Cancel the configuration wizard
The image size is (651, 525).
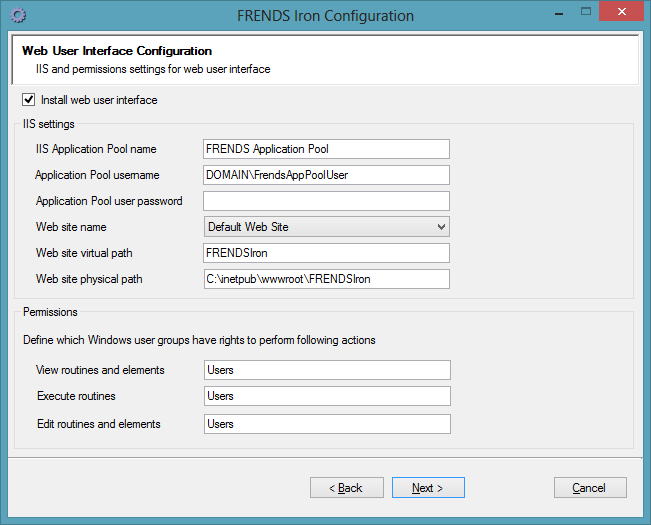click(x=590, y=488)
